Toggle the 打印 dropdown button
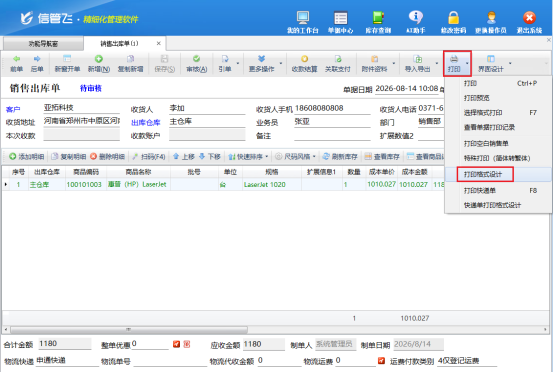 coord(457,64)
